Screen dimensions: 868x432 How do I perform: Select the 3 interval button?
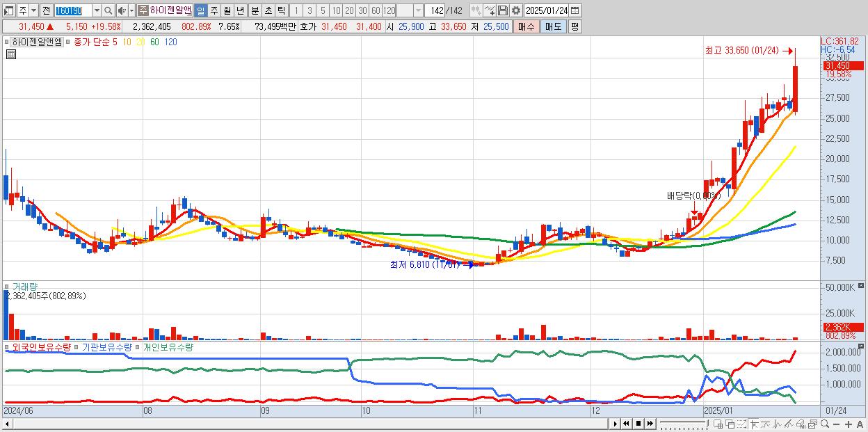coord(310,11)
